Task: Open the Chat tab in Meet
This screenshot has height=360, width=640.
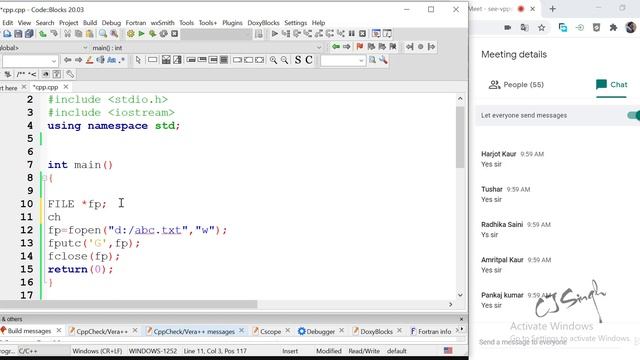Action: tap(611, 85)
